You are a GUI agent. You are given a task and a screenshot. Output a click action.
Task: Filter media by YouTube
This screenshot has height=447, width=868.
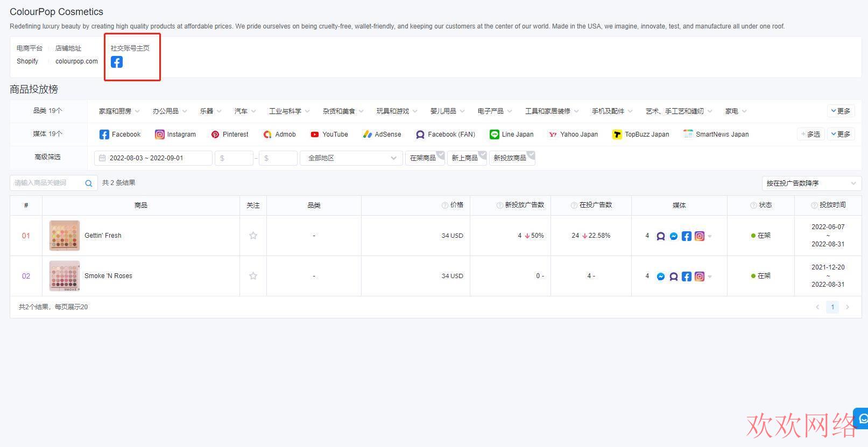[329, 134]
